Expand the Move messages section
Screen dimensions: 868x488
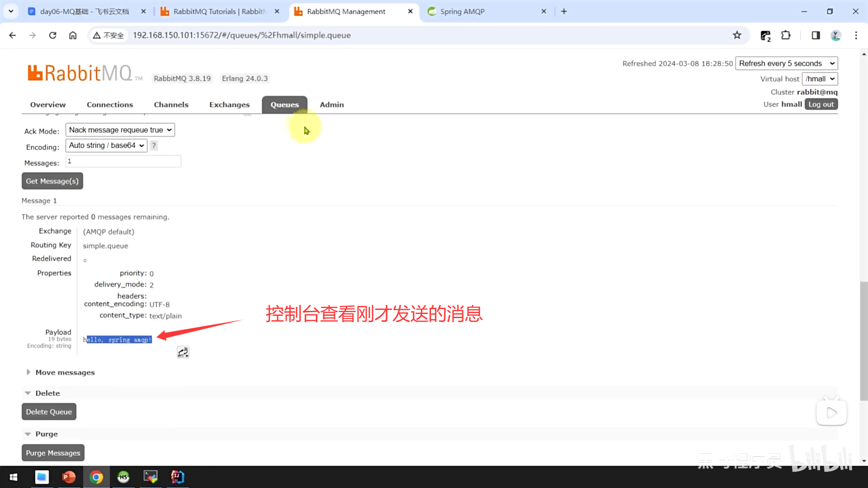pos(65,372)
